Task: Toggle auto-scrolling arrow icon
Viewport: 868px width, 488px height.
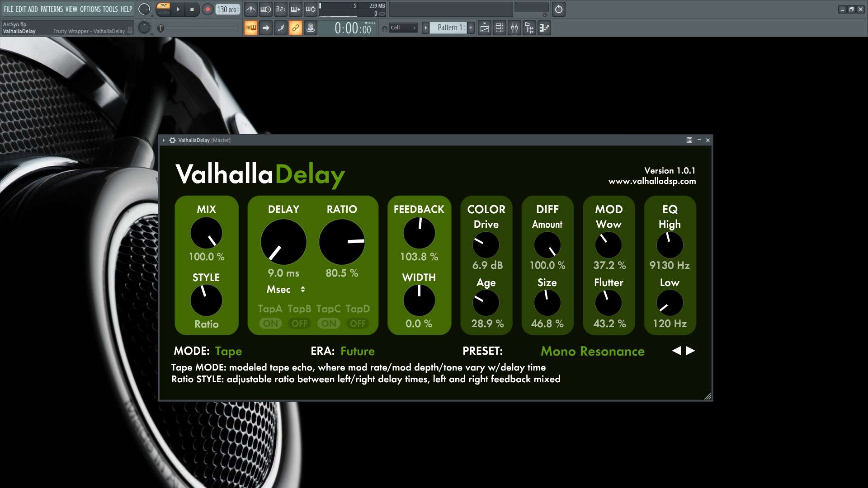Action: (266, 28)
